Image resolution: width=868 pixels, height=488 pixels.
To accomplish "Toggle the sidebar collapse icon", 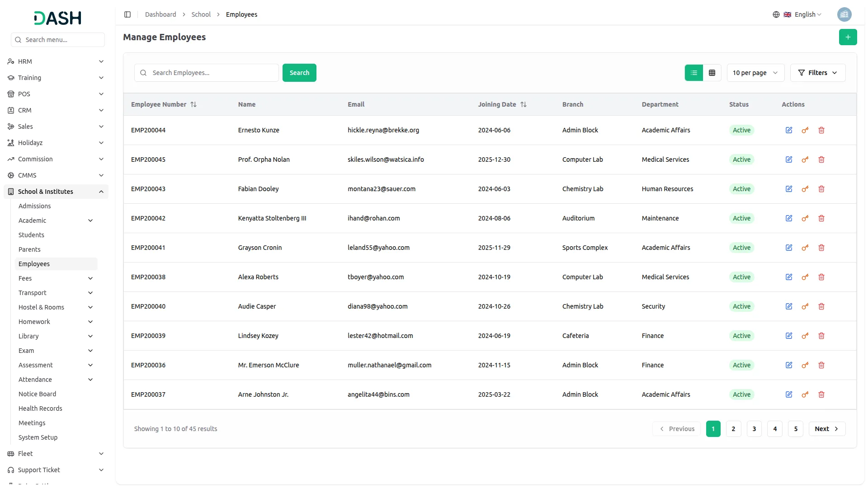I will click(127, 14).
